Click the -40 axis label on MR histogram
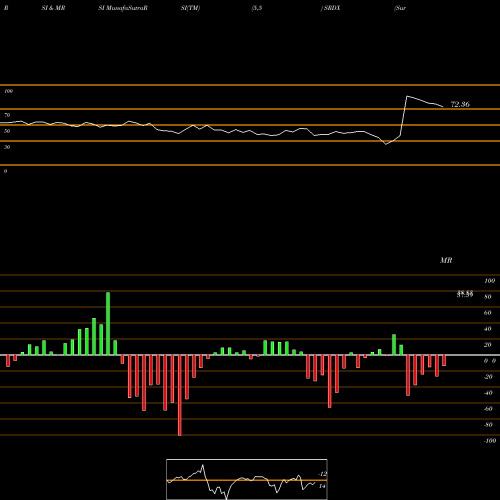Viewport: 500px width, 500px height. (488, 393)
